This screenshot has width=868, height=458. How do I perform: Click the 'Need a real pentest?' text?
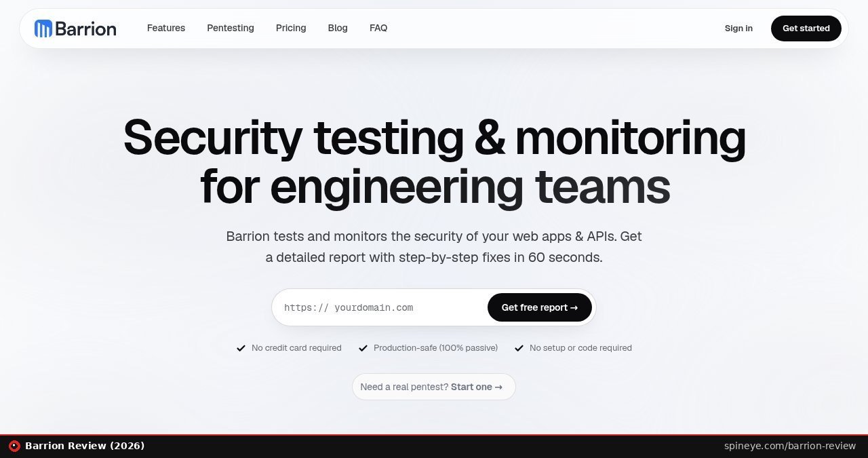404,387
